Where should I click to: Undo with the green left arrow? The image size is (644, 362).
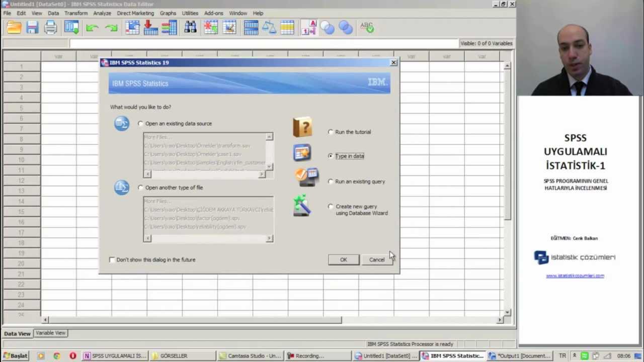[92, 28]
